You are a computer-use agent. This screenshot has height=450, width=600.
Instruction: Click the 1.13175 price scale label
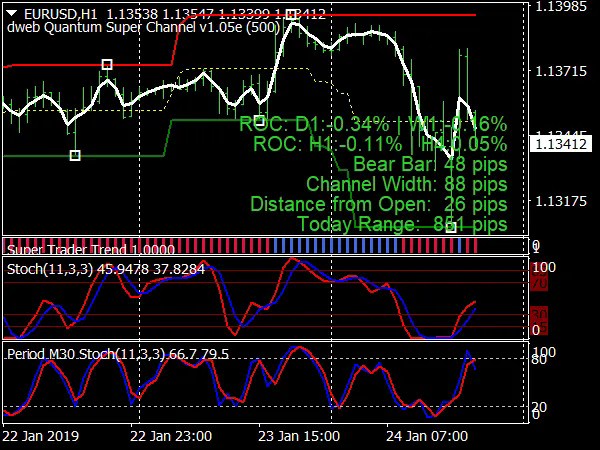[564, 202]
